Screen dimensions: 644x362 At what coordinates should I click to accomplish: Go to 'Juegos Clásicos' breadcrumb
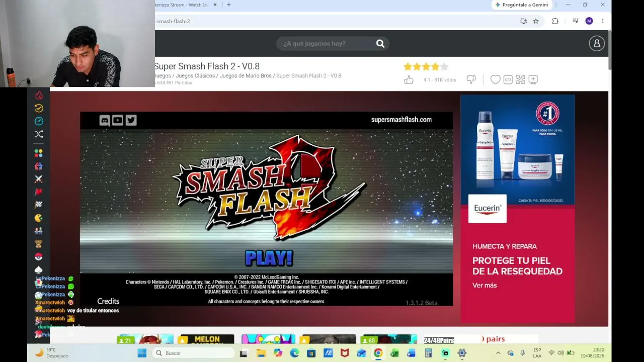tap(195, 76)
